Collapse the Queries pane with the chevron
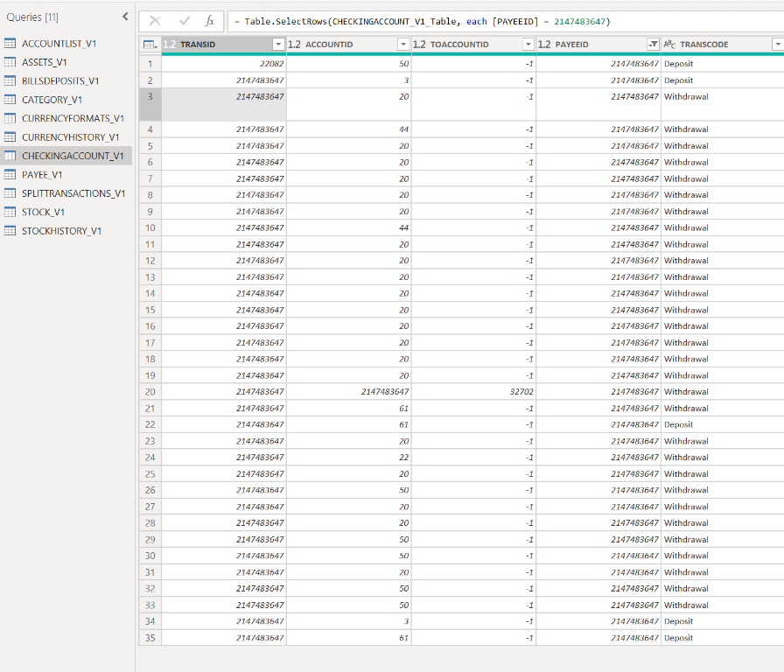The width and height of the screenshot is (784, 672). [x=125, y=17]
